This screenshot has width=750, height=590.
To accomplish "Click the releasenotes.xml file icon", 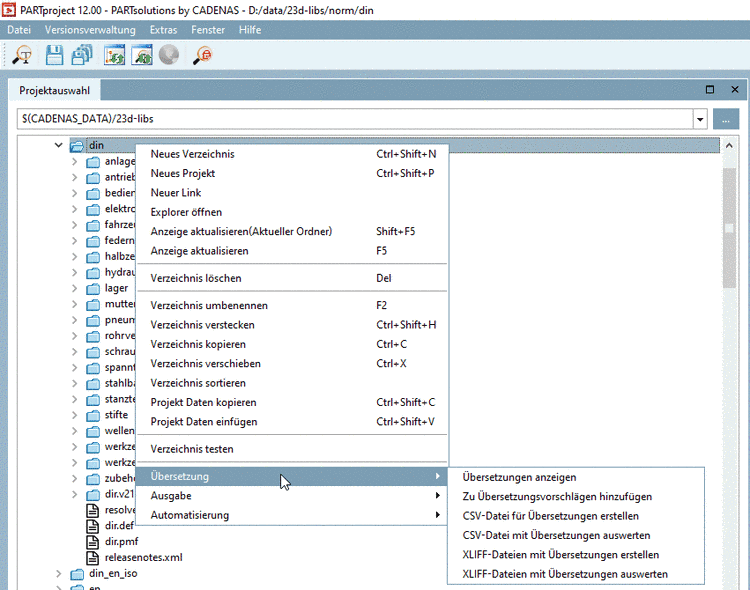I will [x=92, y=557].
